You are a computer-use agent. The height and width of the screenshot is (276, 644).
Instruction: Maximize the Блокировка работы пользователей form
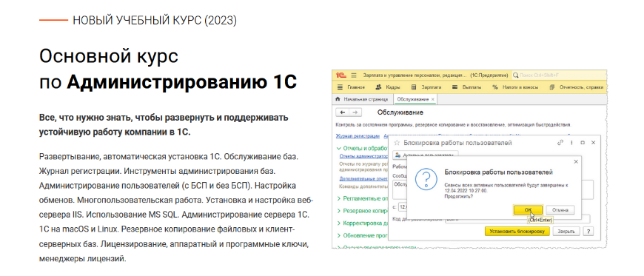[583, 143]
